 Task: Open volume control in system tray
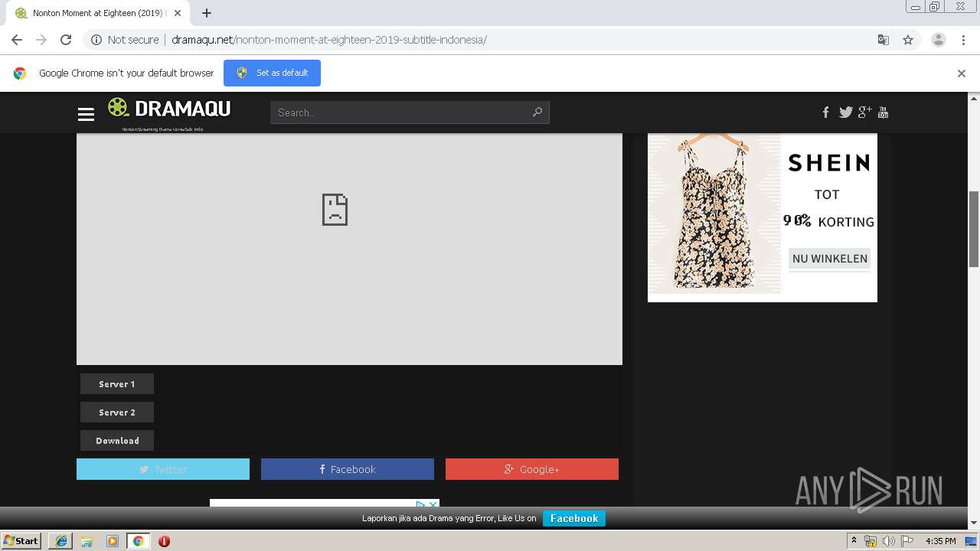coord(889,541)
